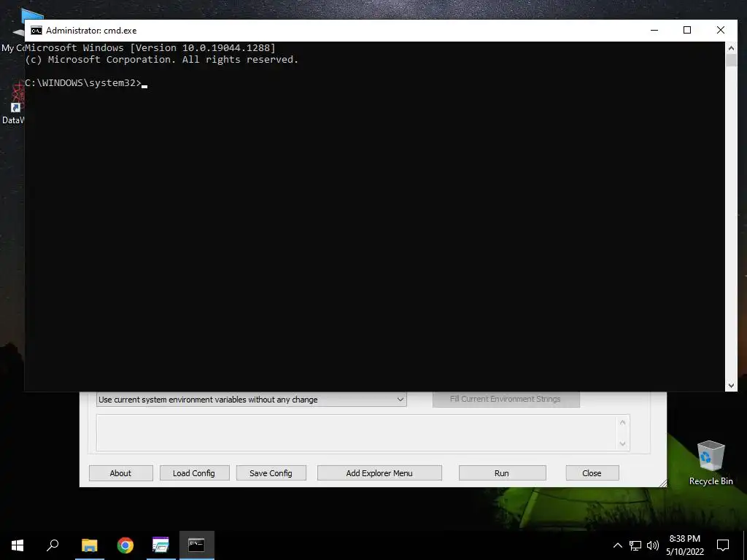The width and height of the screenshot is (747, 560).
Task: Click the Load Config button
Action: [194, 473]
